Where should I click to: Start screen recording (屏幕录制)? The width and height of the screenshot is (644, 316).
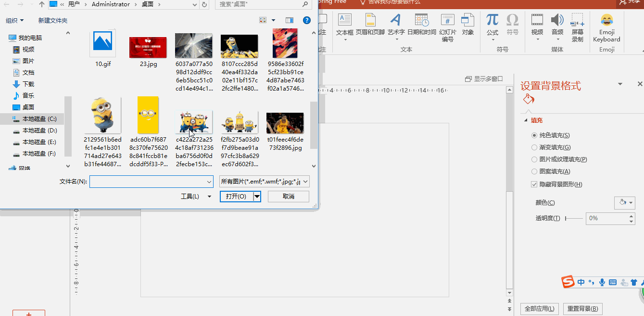[577, 27]
